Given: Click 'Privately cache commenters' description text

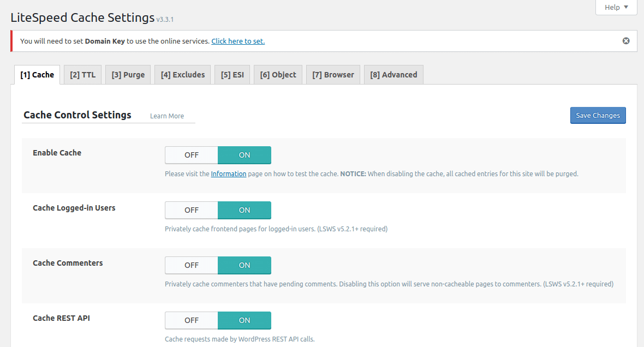Looking at the screenshot, I should tap(389, 284).
